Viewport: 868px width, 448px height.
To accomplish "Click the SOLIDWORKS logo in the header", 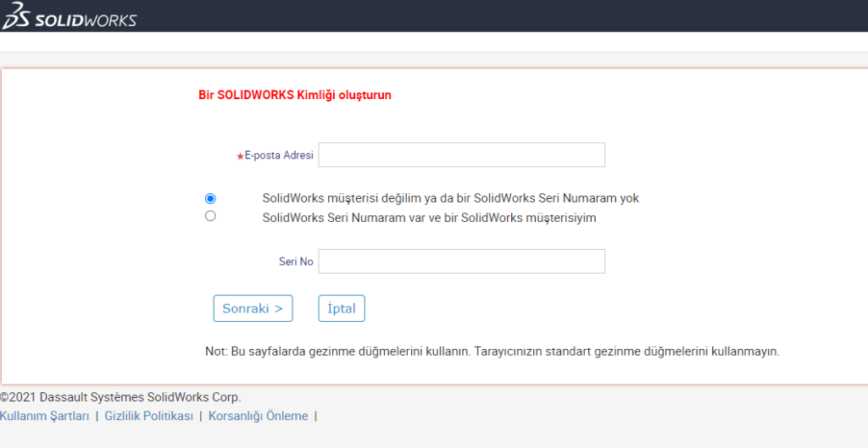I will [85, 19].
